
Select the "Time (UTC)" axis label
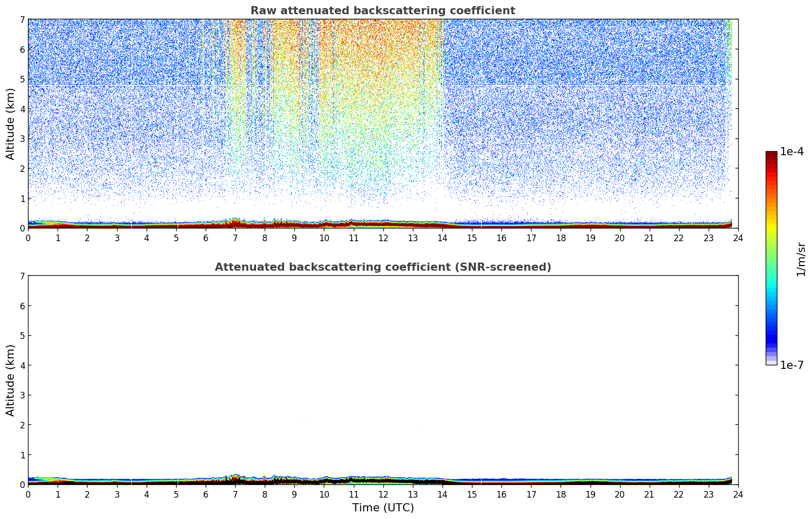point(383,508)
